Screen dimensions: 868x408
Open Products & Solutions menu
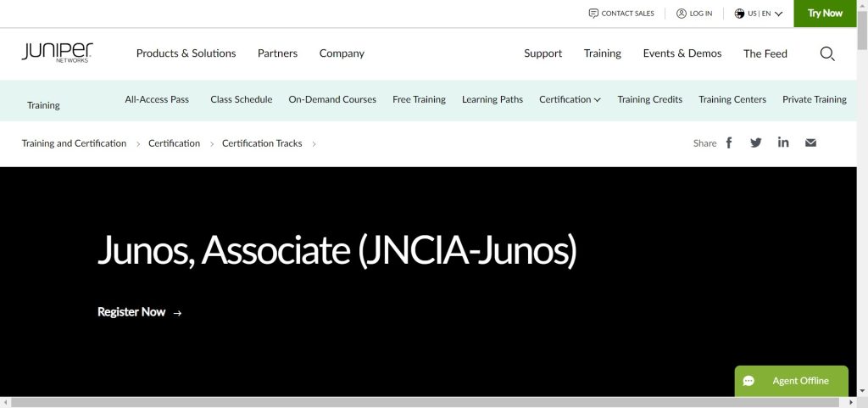coord(186,53)
